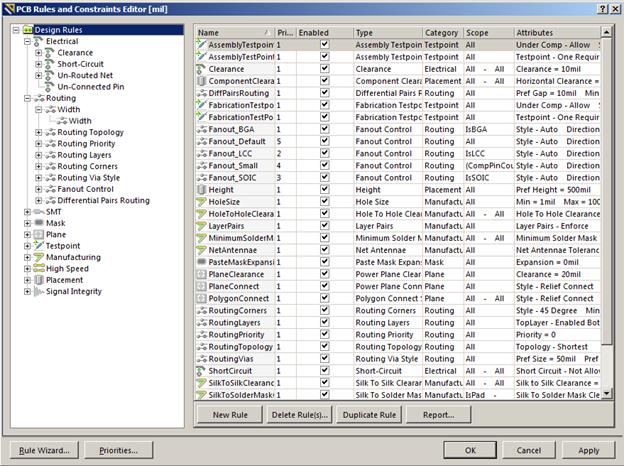Click the Un-Routed Net tree icon
Image resolution: width=624 pixels, height=466 pixels.
coord(50,75)
